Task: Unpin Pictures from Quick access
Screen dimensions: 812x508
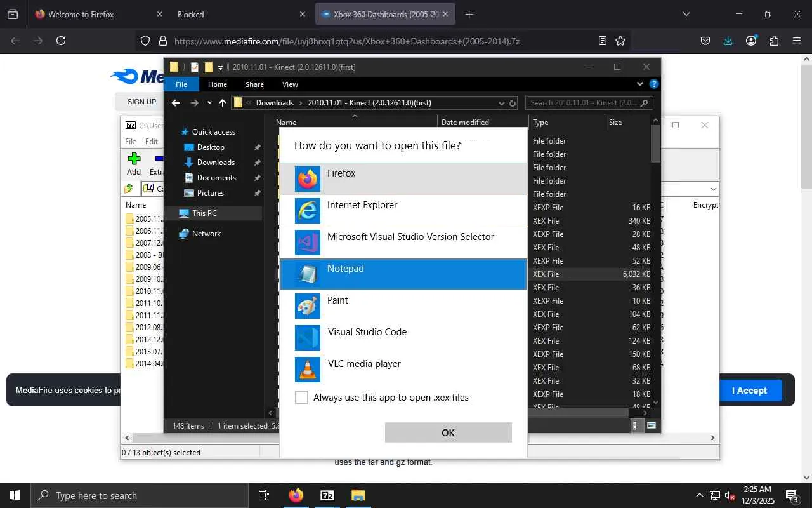Action: [257, 193]
